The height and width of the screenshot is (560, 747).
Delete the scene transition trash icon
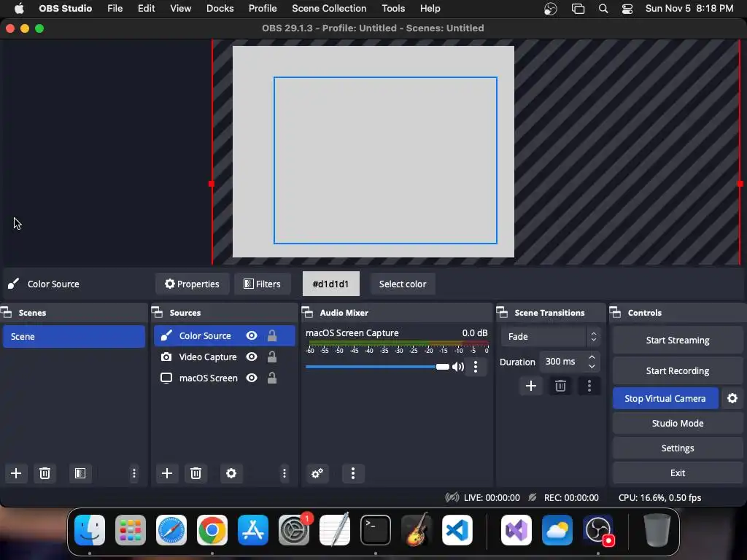point(560,386)
